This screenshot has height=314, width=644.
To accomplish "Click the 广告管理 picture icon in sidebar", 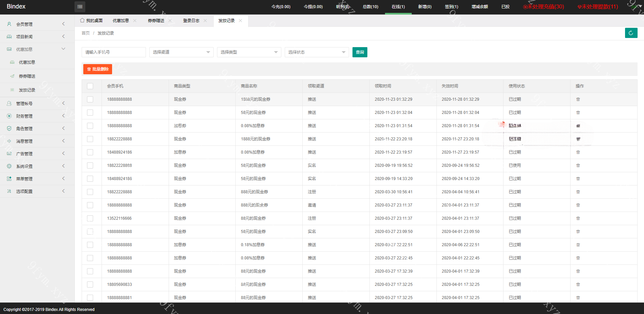I will click(x=9, y=154).
